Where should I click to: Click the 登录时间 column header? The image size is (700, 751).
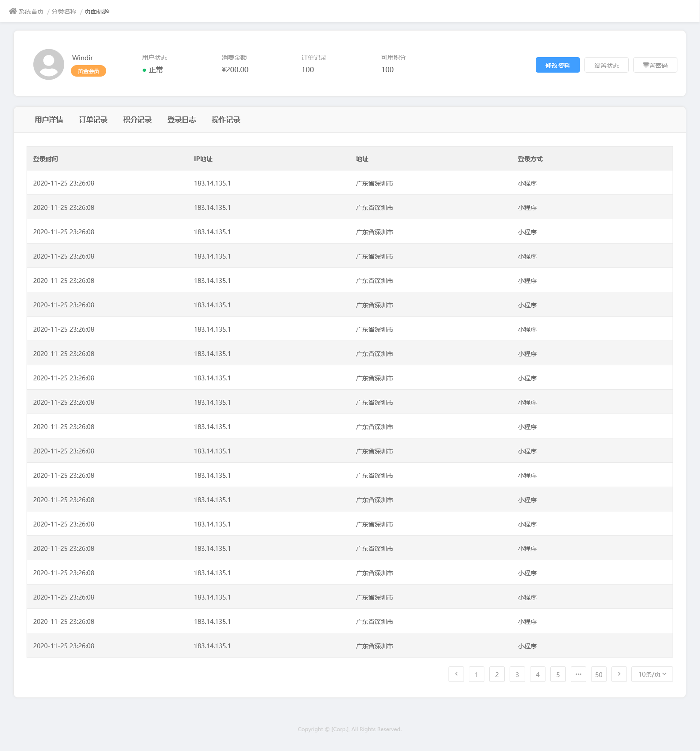(46, 159)
